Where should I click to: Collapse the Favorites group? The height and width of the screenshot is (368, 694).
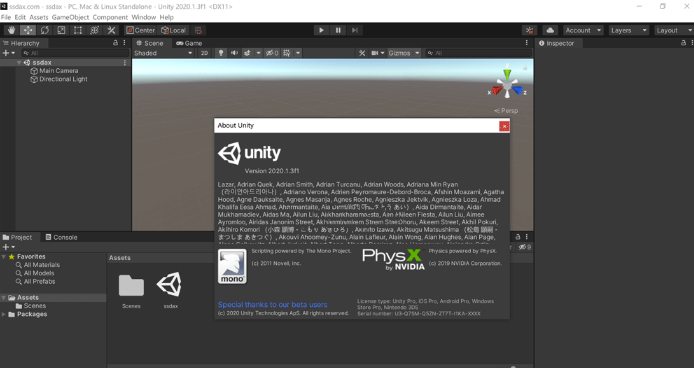pos(4,257)
